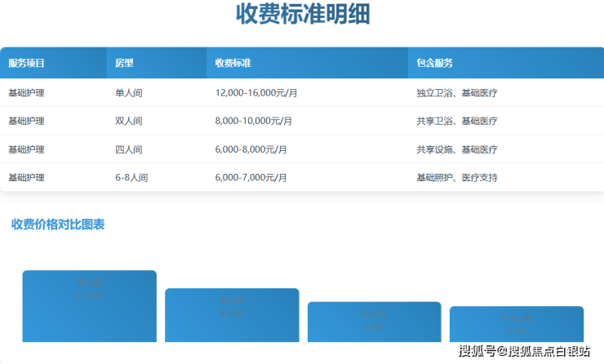This screenshot has height=364, width=604.
Task: Click 独立卫浴、基础医疗 included services cell
Action: 456,93
